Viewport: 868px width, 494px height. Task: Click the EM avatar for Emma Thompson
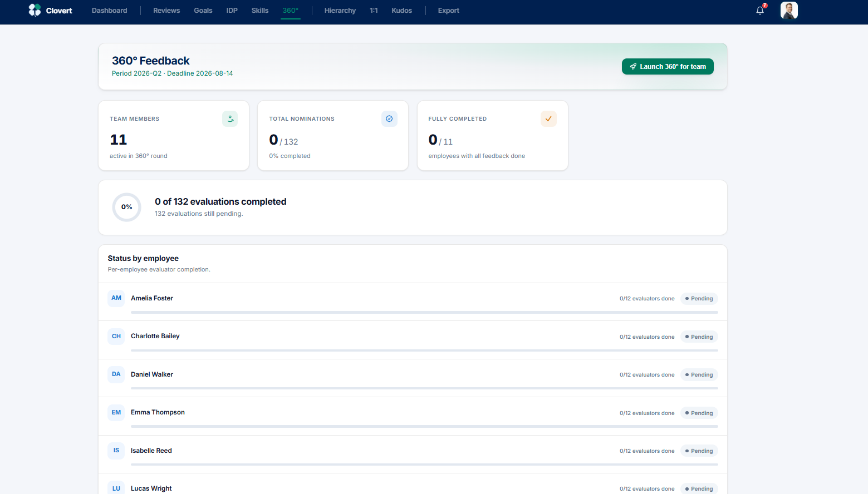coord(116,412)
